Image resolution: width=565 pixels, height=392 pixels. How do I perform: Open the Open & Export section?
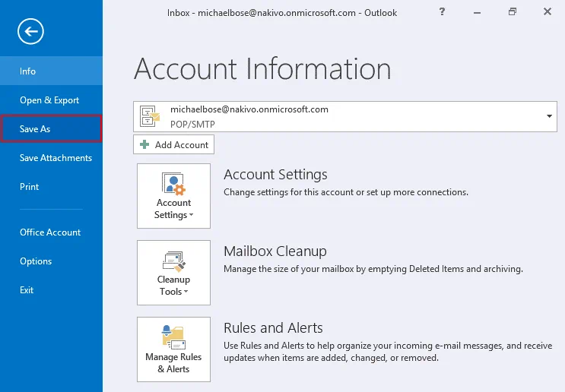point(49,100)
